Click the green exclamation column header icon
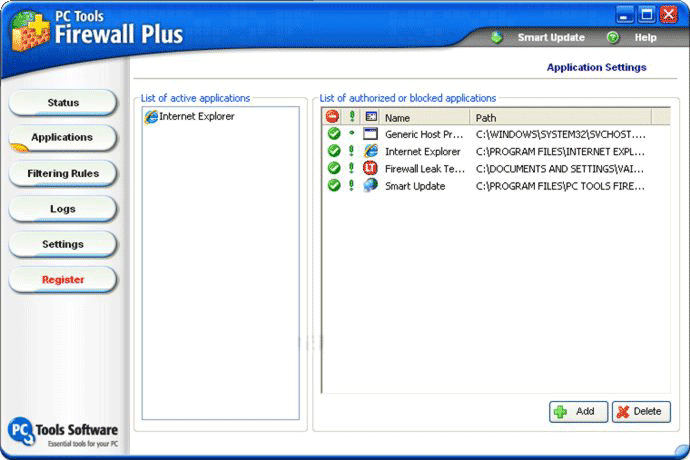The width and height of the screenshot is (690, 460). tap(352, 117)
